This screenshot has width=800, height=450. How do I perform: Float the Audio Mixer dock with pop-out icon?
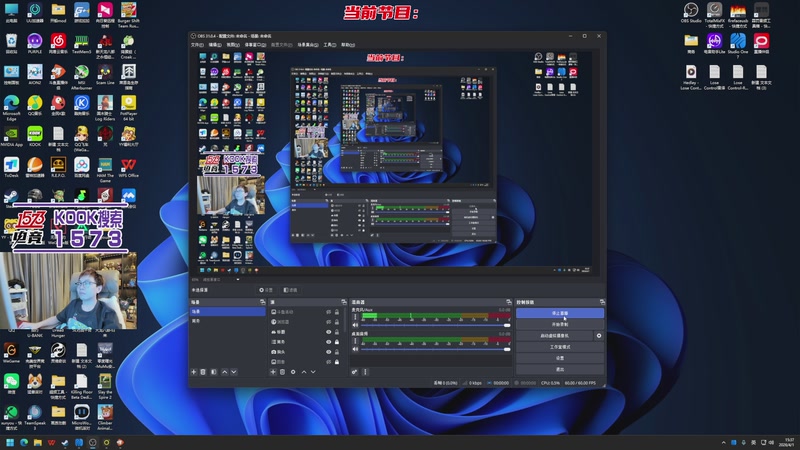coord(509,302)
